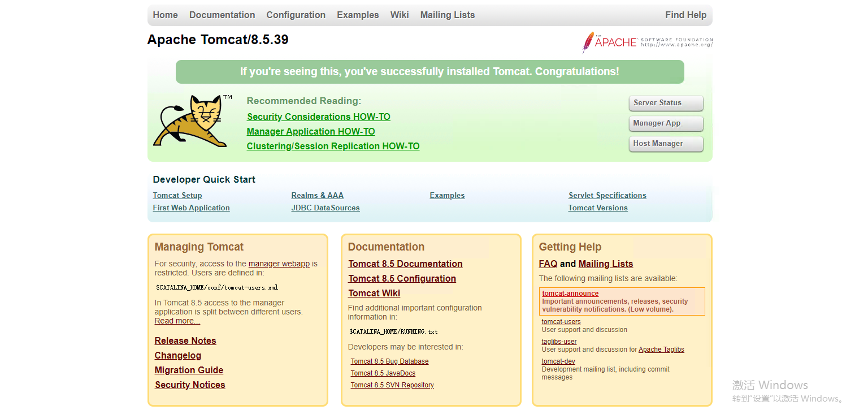Viewport: 868px width, 414px height.
Task: Click the Developer Quick Start heading
Action: (x=204, y=180)
